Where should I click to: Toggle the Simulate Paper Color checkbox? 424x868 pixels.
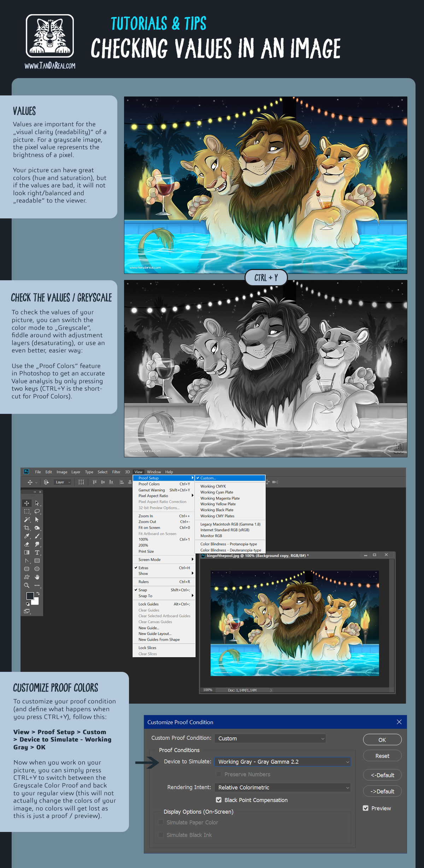coord(161,822)
